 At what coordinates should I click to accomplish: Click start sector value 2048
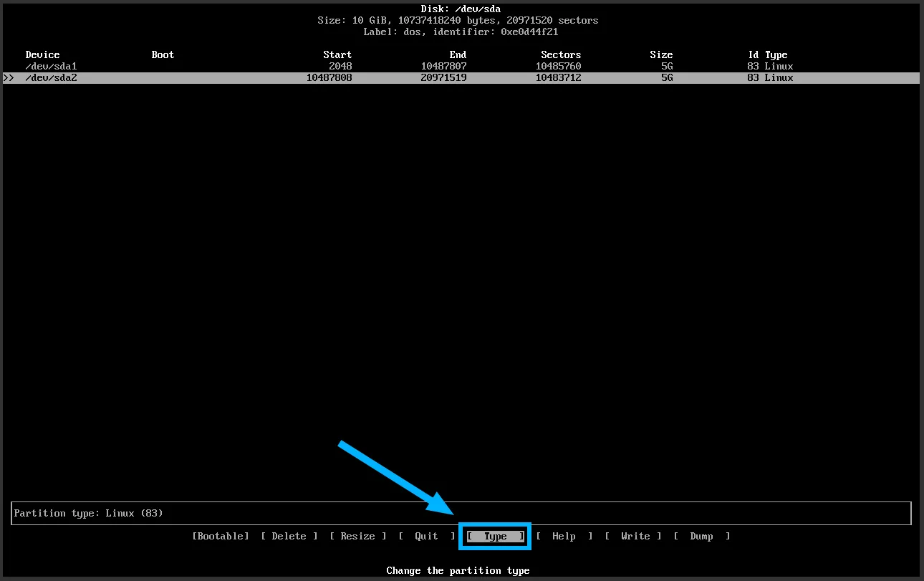(340, 66)
